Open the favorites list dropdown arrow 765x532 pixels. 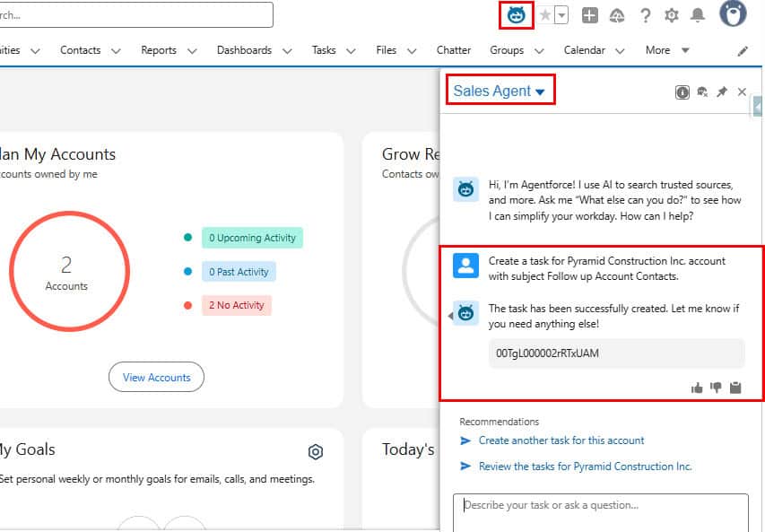click(560, 15)
